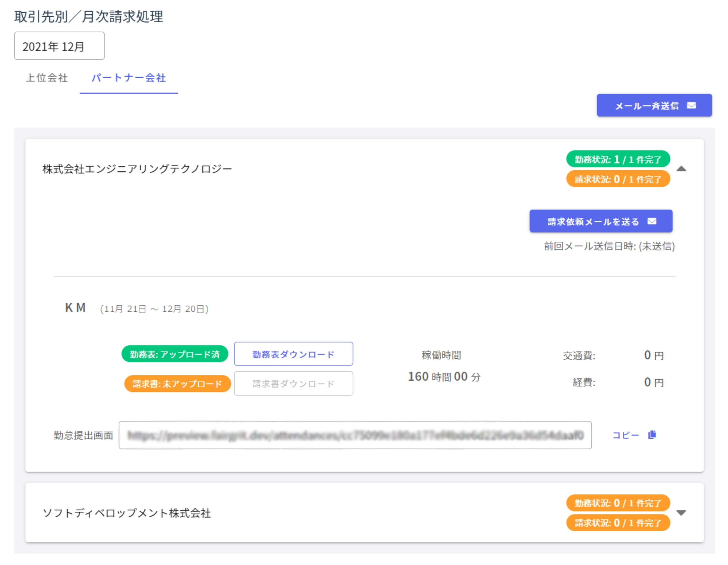Click the 請求依頼メールを送る button

click(x=601, y=221)
